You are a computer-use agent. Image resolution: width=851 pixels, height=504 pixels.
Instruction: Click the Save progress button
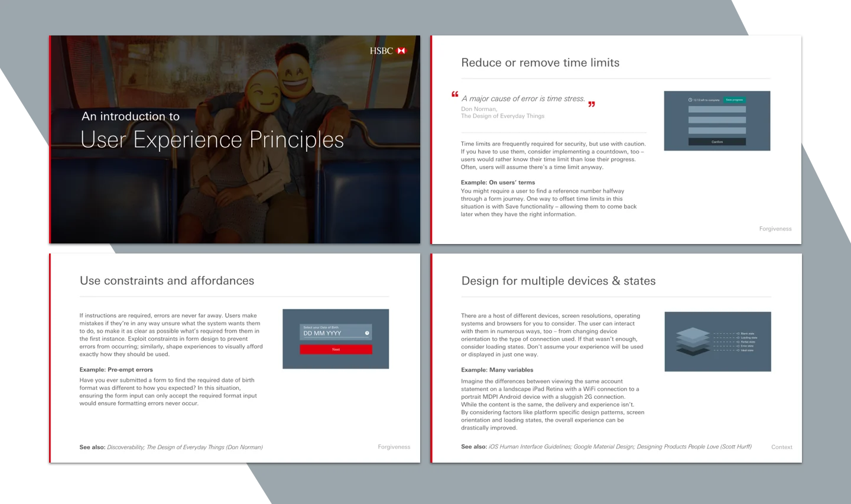(735, 100)
